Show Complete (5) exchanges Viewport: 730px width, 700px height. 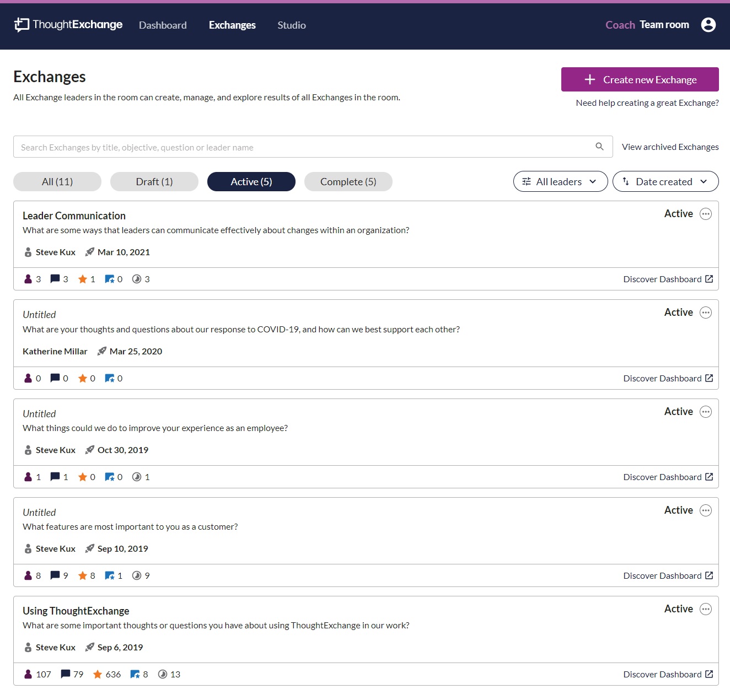tap(348, 181)
